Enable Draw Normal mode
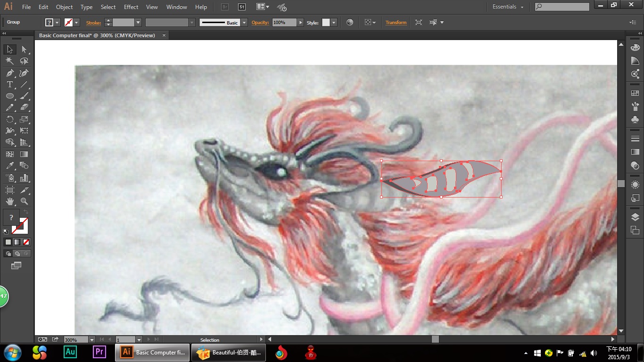 tap(8, 254)
